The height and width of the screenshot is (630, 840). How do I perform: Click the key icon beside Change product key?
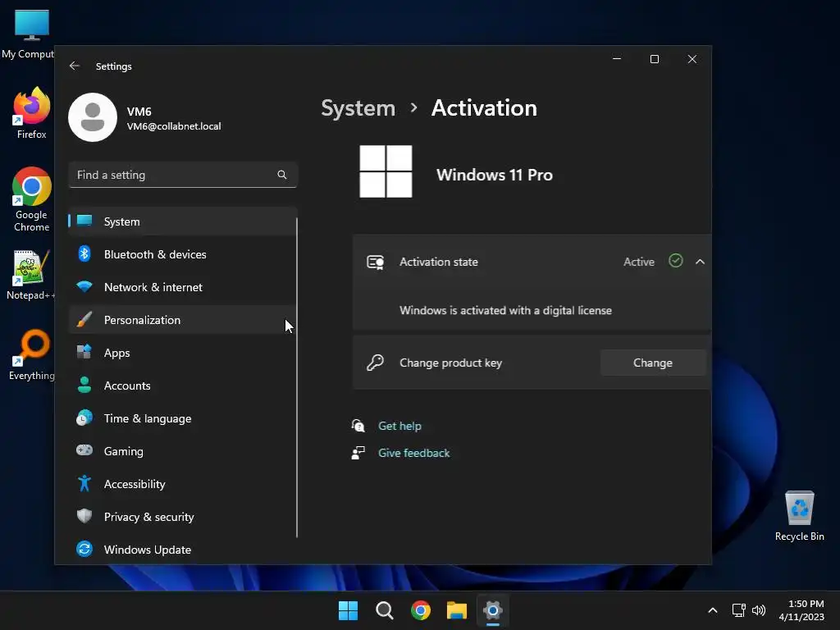[x=375, y=363]
